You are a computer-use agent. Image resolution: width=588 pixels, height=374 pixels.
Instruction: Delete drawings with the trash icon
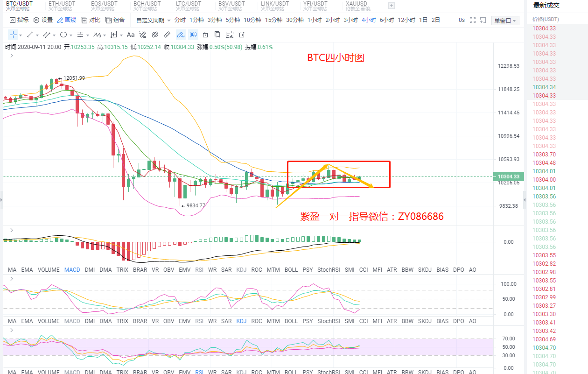pos(242,35)
